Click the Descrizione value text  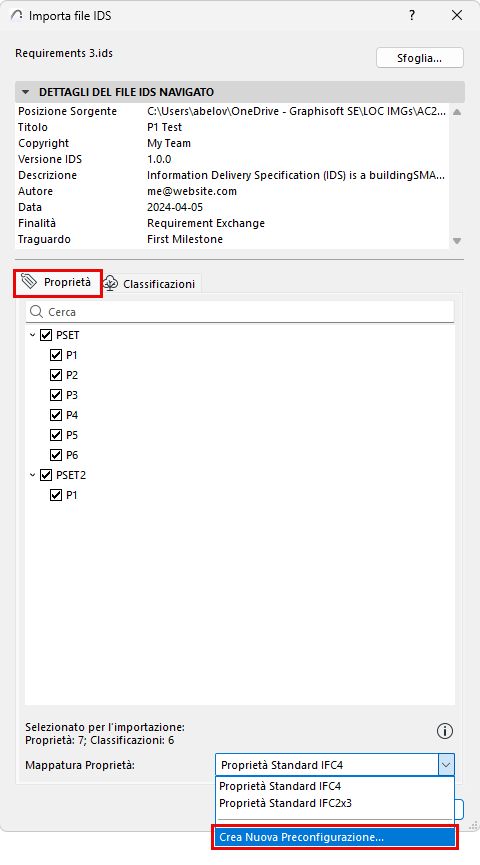(296, 175)
